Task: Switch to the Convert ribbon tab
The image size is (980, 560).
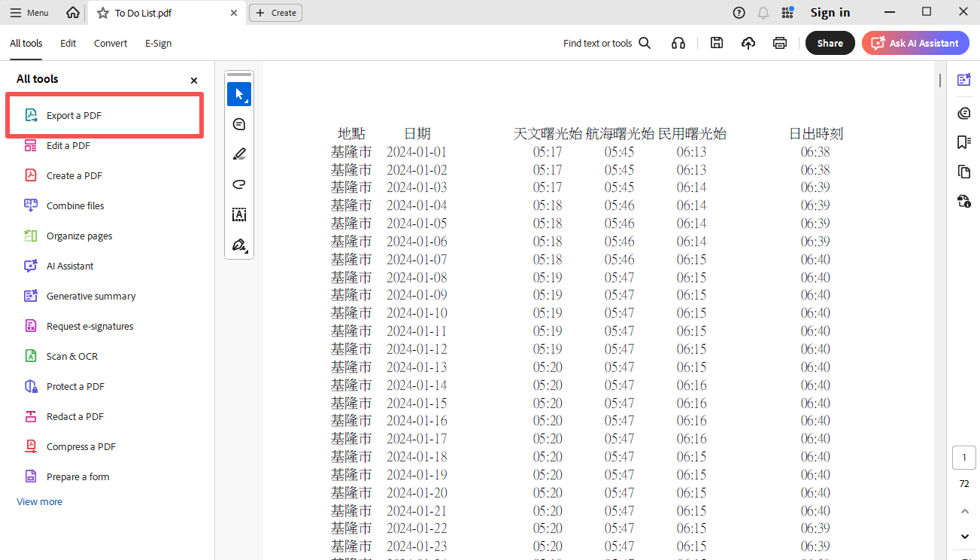Action: [110, 43]
